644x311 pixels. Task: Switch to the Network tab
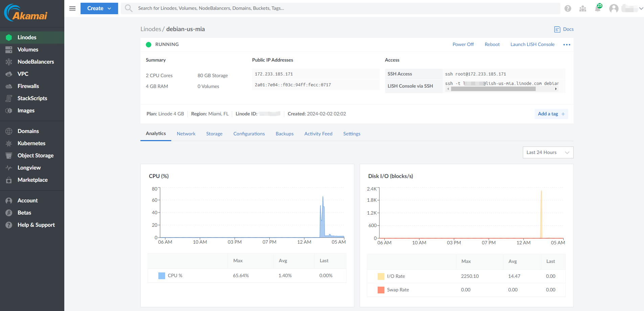[x=186, y=134]
